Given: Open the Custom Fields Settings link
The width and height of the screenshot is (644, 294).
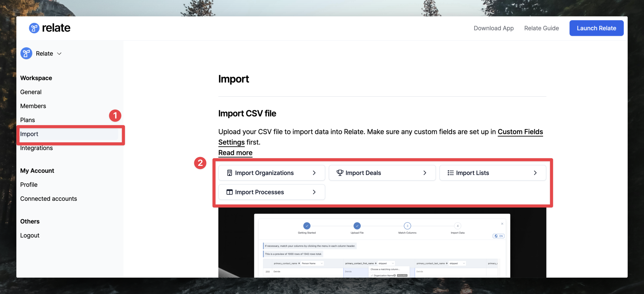Looking at the screenshot, I should click(520, 132).
